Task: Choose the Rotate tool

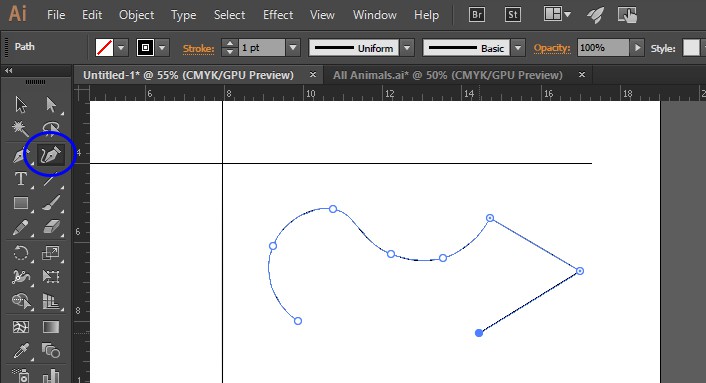Action: point(20,253)
